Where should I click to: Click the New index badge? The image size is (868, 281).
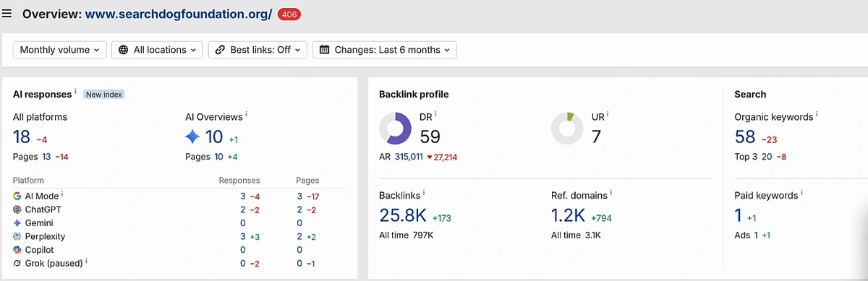[x=103, y=95]
